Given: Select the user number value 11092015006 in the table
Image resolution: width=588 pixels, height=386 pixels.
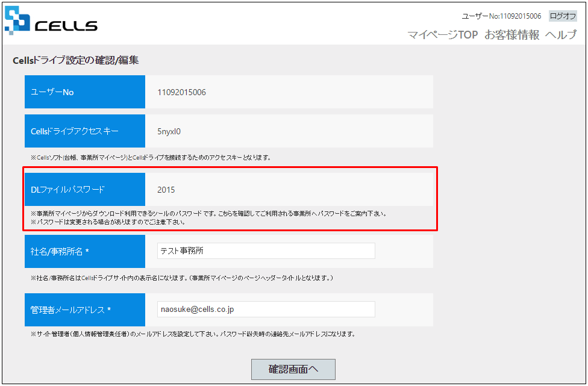Looking at the screenshot, I should click(182, 92).
